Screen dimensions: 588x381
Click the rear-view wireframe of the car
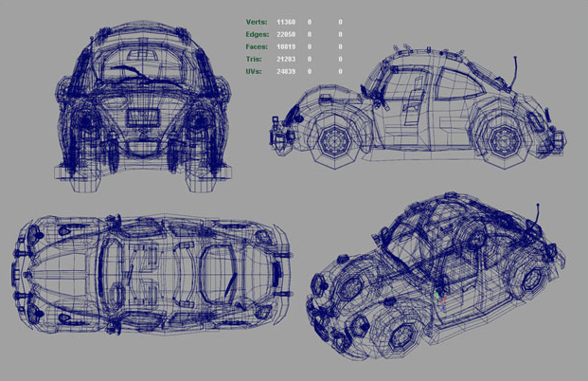pos(143,107)
